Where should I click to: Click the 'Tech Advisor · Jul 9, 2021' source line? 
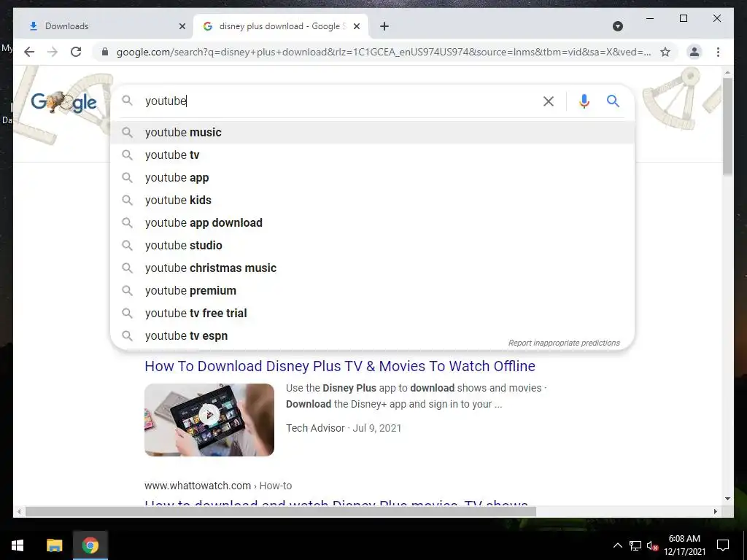coord(344,428)
